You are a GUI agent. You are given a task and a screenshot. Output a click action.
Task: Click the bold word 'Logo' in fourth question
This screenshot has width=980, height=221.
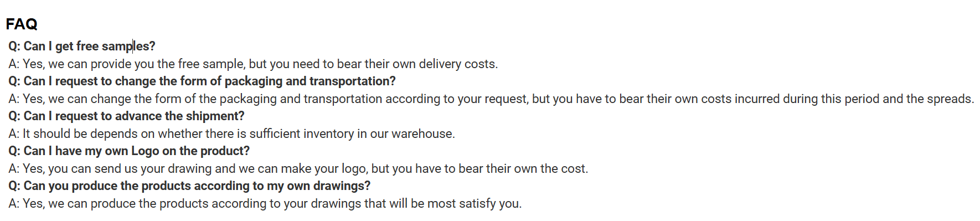145,151
